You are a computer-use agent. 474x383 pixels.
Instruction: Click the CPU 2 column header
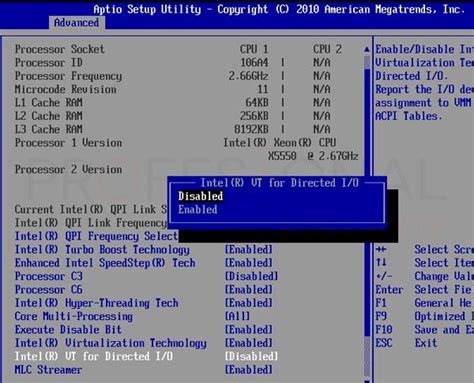tap(327, 49)
